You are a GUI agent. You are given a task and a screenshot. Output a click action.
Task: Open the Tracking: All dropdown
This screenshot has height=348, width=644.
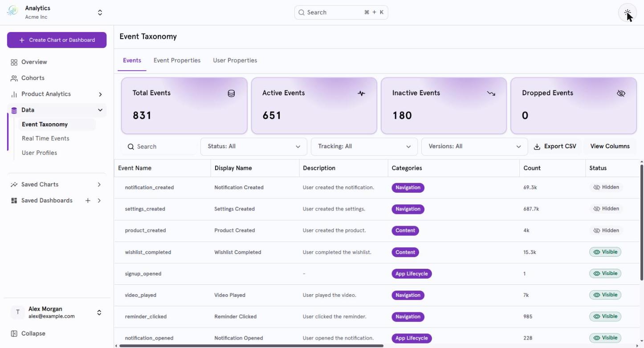coord(364,146)
